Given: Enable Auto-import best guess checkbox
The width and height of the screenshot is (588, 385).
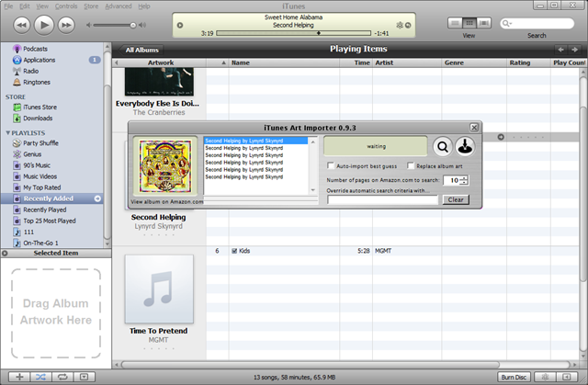Looking at the screenshot, I should [x=331, y=165].
